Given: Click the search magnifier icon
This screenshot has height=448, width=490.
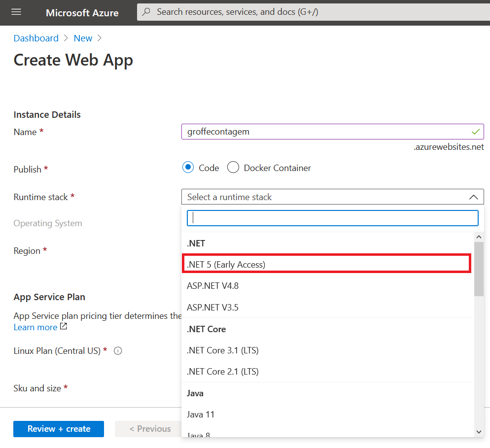Looking at the screenshot, I should [145, 11].
